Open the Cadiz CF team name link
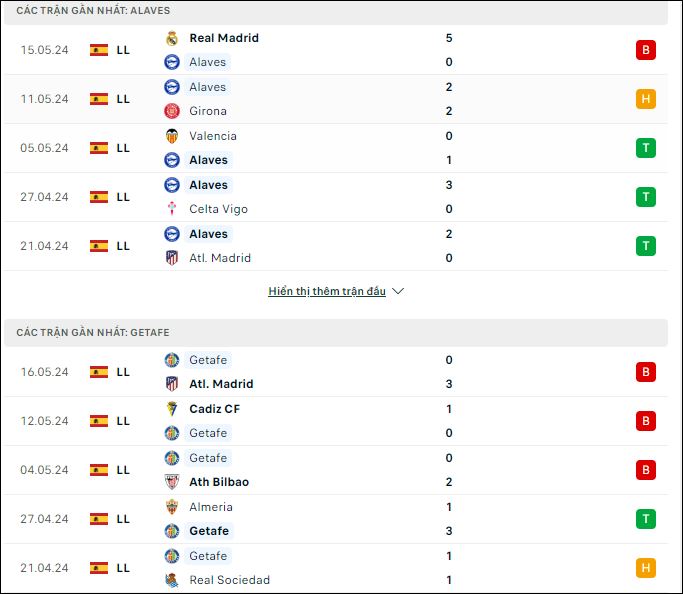683x594 pixels. (214, 409)
